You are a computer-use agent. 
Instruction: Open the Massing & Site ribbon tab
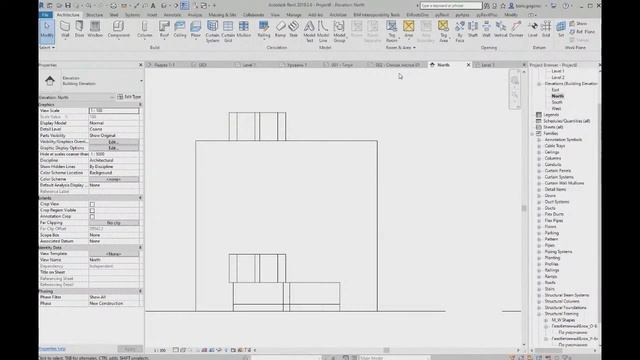click(222, 15)
